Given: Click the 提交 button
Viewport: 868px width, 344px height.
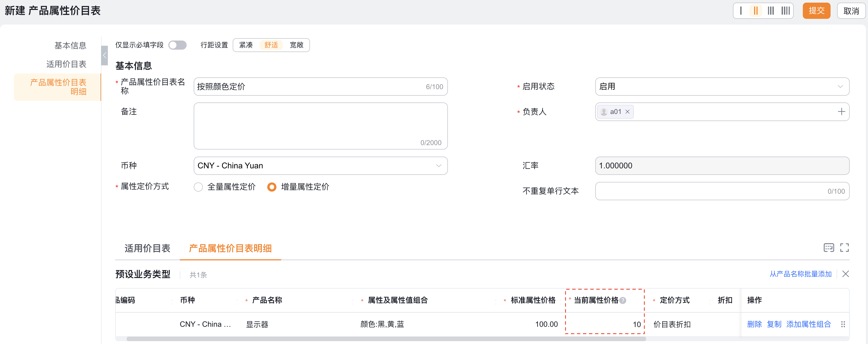Looking at the screenshot, I should click(x=816, y=11).
